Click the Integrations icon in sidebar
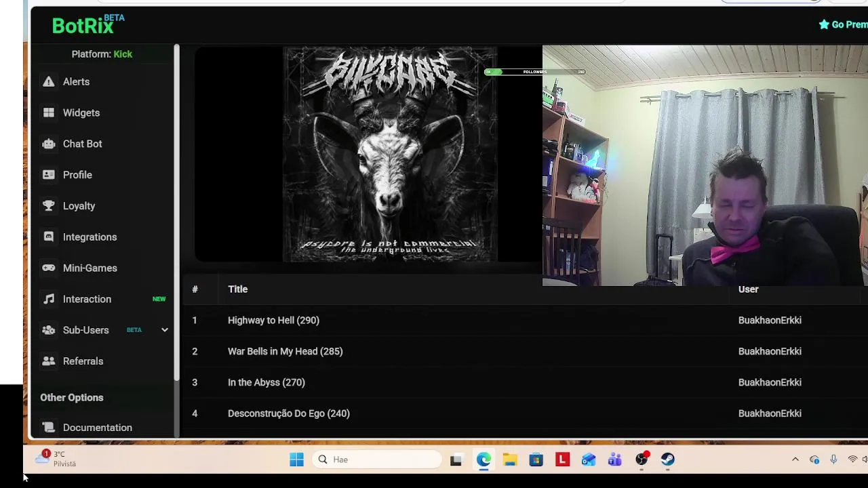Screen dimensions: 868x488 [x=48, y=237]
